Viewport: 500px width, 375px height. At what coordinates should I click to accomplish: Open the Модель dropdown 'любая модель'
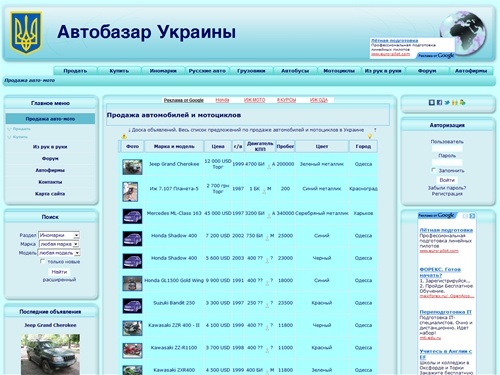(59, 253)
